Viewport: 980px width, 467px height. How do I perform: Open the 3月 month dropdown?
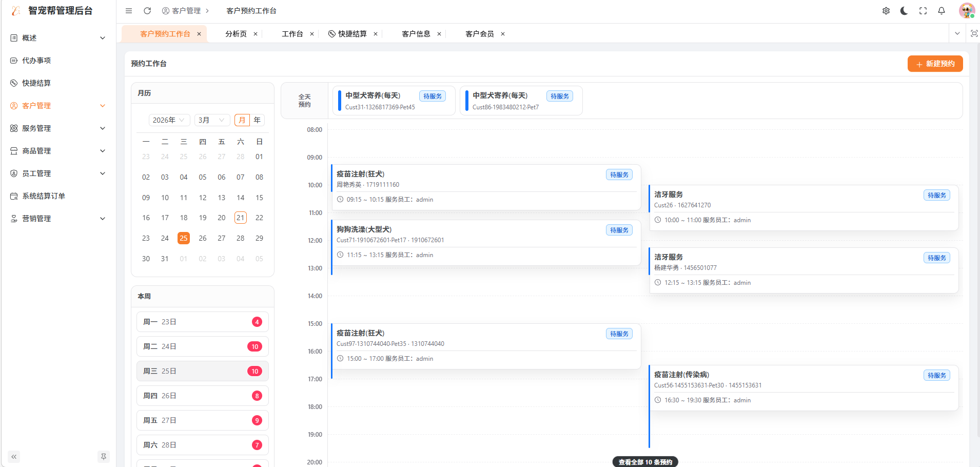[x=211, y=120]
